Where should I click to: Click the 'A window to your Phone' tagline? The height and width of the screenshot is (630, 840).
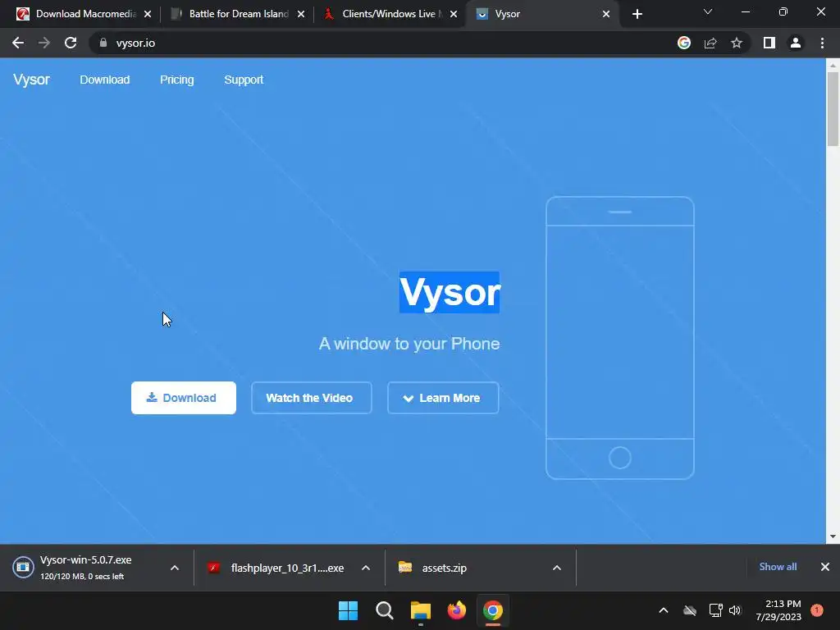(409, 344)
